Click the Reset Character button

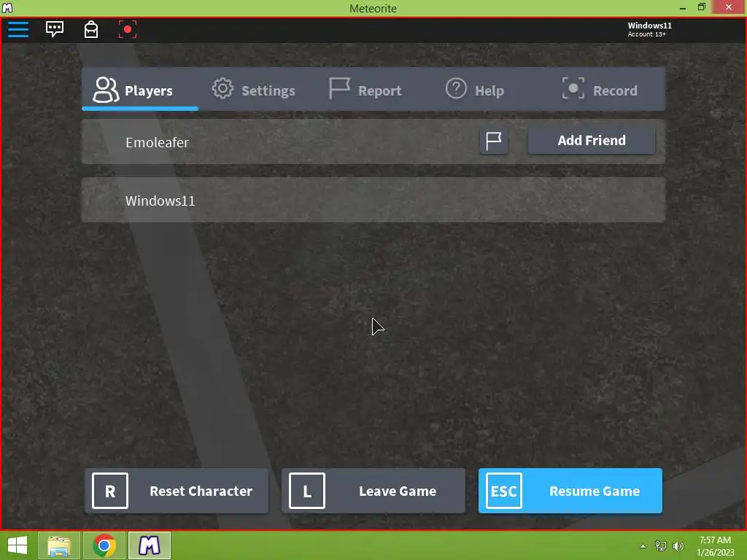pyautogui.click(x=177, y=491)
